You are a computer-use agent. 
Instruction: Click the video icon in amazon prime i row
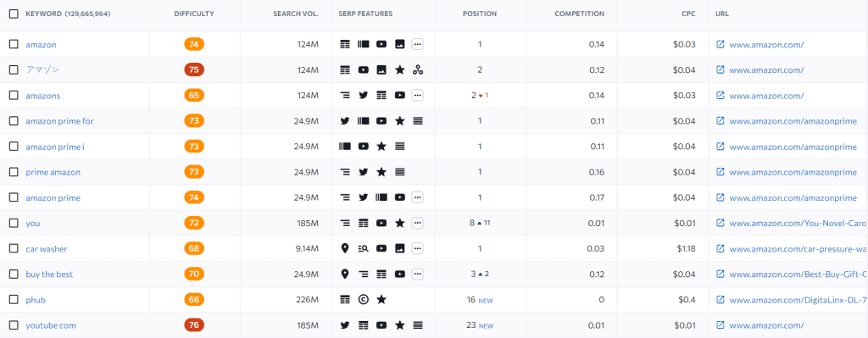363,147
